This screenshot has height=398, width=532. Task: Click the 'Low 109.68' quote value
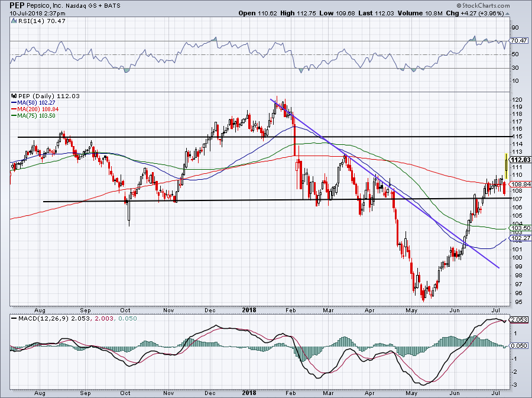[337, 13]
